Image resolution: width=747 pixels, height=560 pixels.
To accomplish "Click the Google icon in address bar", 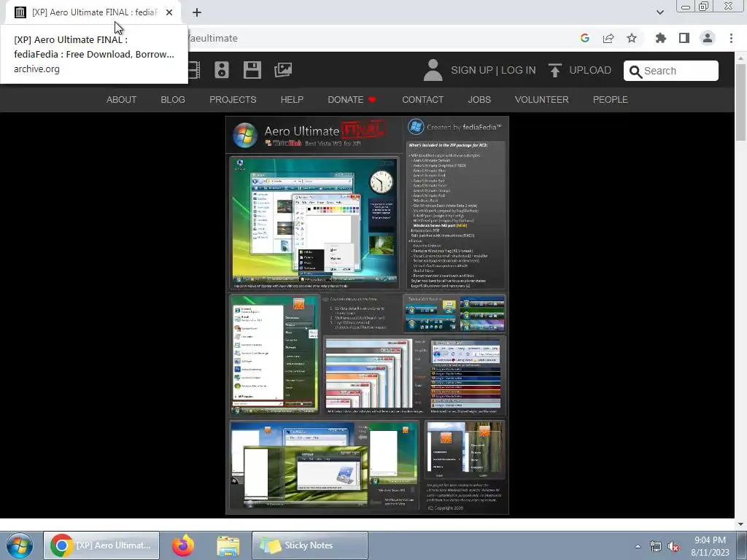I will pos(585,38).
